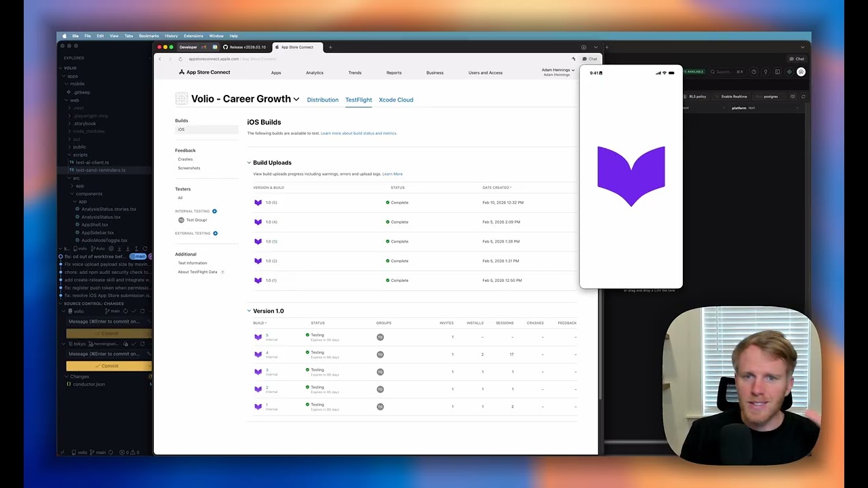868x488 pixels.
Task: Go to Users and Access
Action: coord(486,73)
